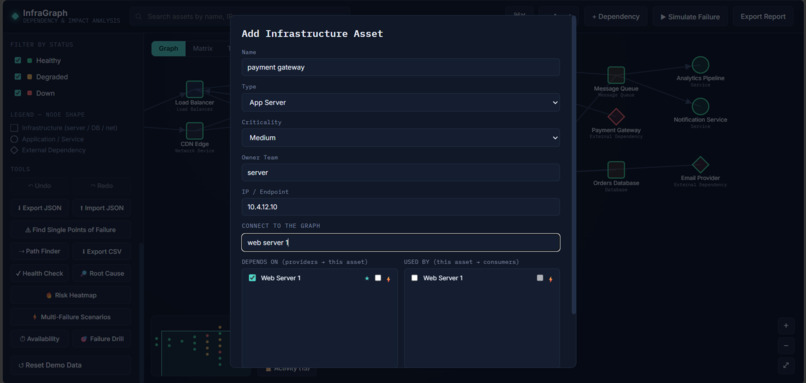The image size is (806, 383).
Task: Click the Undo tool button
Action: point(39,186)
